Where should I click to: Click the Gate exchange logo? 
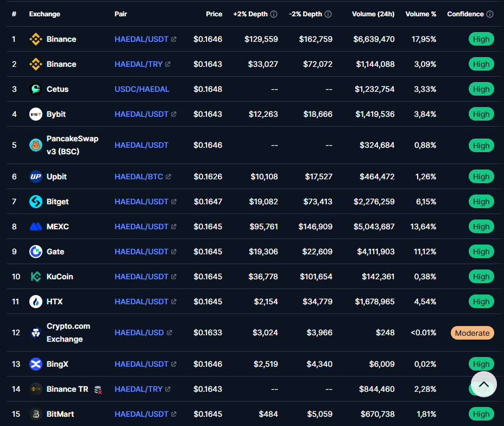[36, 252]
